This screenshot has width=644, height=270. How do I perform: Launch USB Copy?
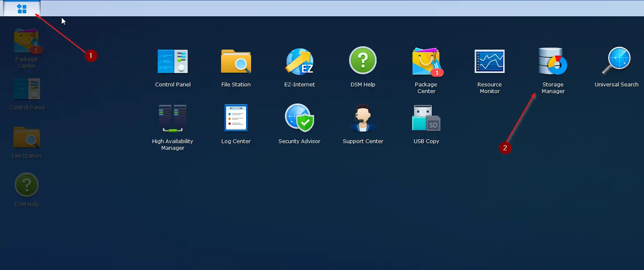426,119
